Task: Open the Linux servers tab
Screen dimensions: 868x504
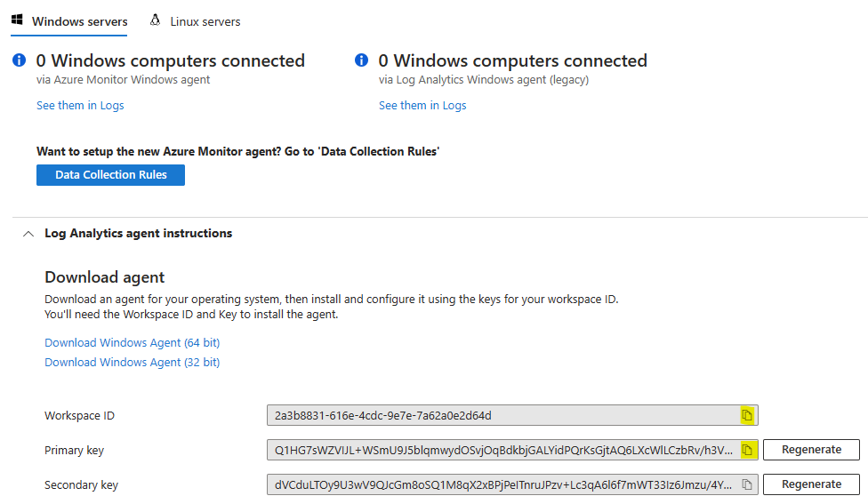Action: (195, 21)
